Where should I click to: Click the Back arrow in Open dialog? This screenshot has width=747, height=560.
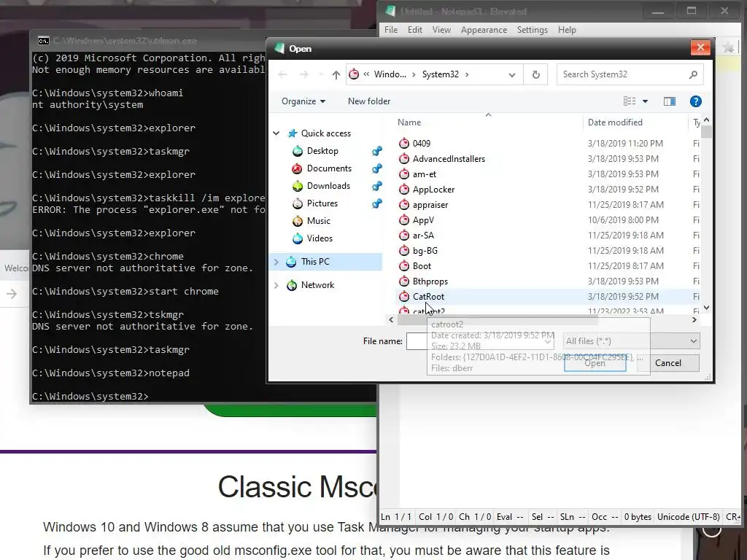[x=282, y=75]
